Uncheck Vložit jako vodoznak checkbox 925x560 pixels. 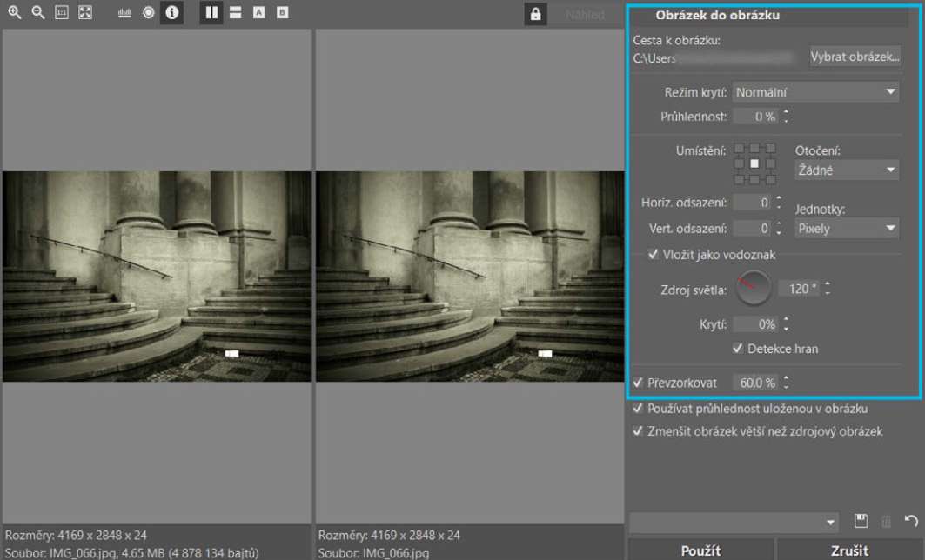coord(654,255)
